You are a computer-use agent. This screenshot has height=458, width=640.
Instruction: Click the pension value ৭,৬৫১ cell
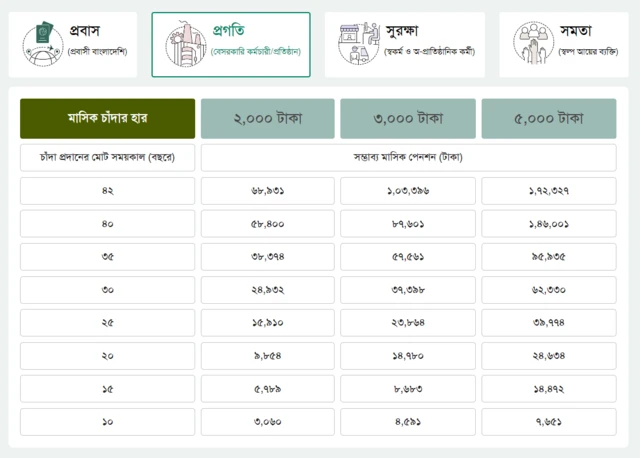[x=549, y=422]
